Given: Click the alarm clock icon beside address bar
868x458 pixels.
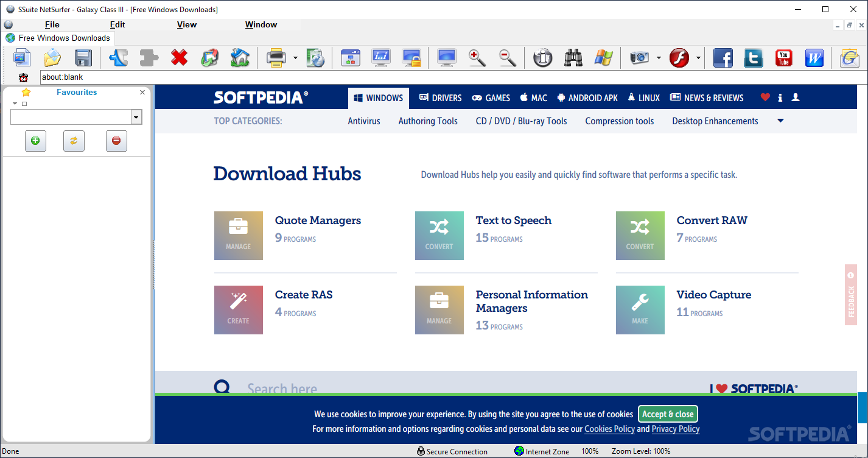Looking at the screenshot, I should pos(23,77).
